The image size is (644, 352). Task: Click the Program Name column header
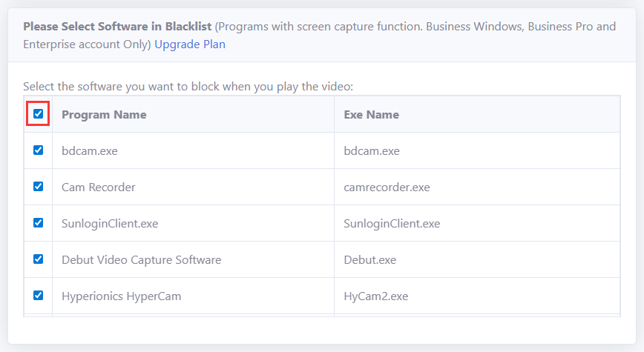point(104,115)
